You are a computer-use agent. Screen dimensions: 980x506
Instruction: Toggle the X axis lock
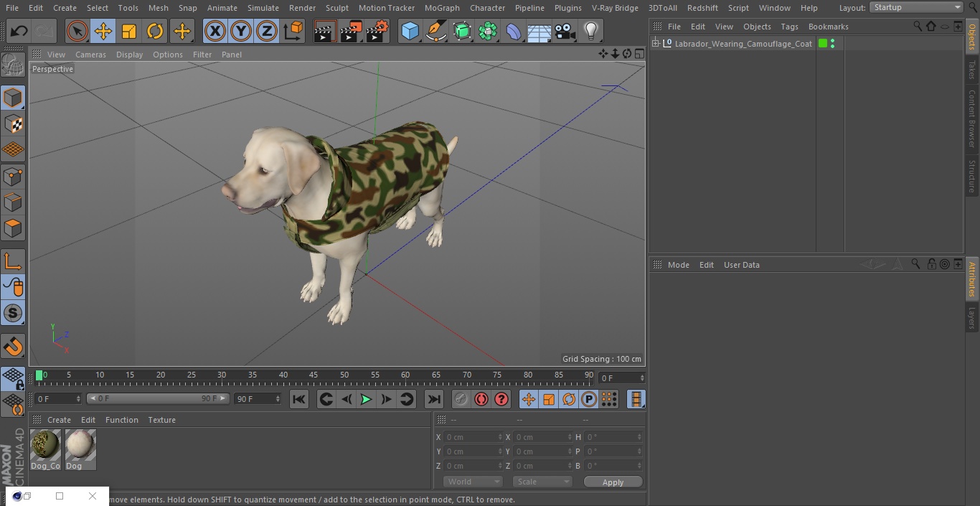pyautogui.click(x=215, y=31)
